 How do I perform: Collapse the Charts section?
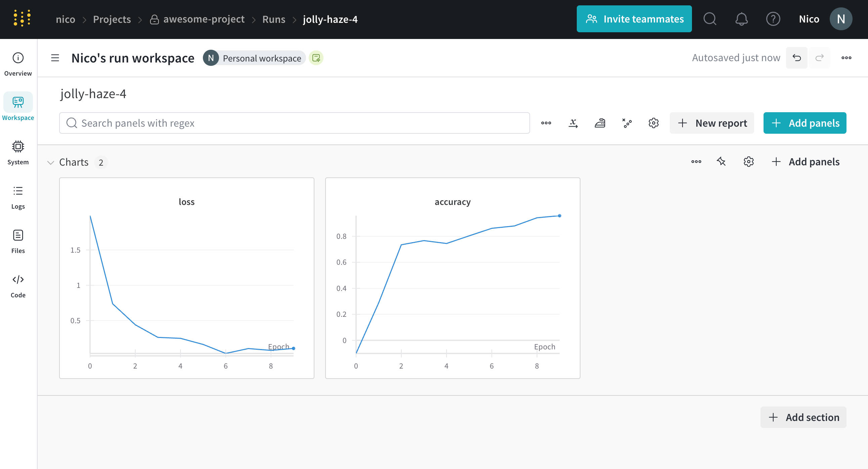[50, 162]
